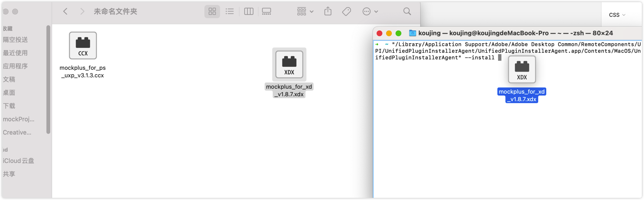Open the CSS language dropdown
The height and width of the screenshot is (200, 644).
pyautogui.click(x=617, y=15)
